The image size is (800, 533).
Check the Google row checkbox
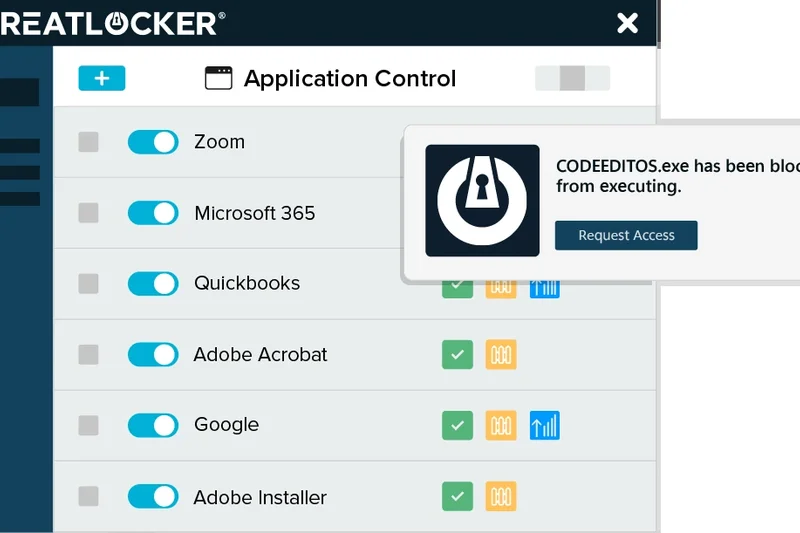tap(88, 425)
